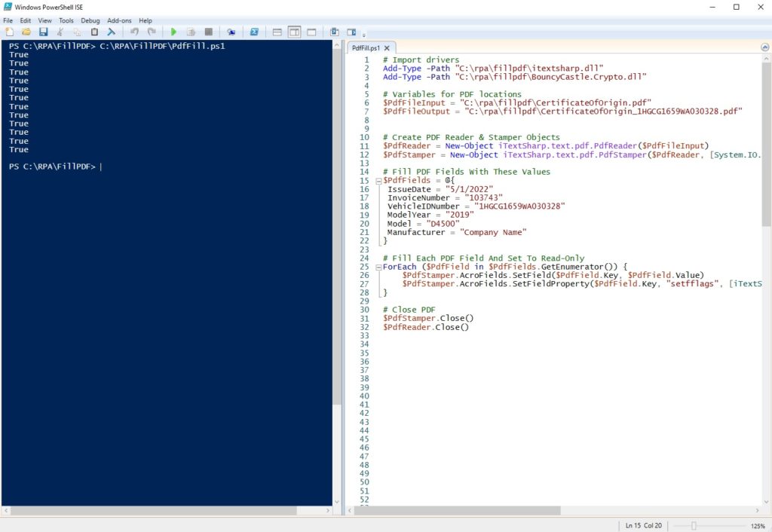This screenshot has width=772, height=532.
Task: Launch PowerShell.exe with the blue console icon
Action: (254, 32)
